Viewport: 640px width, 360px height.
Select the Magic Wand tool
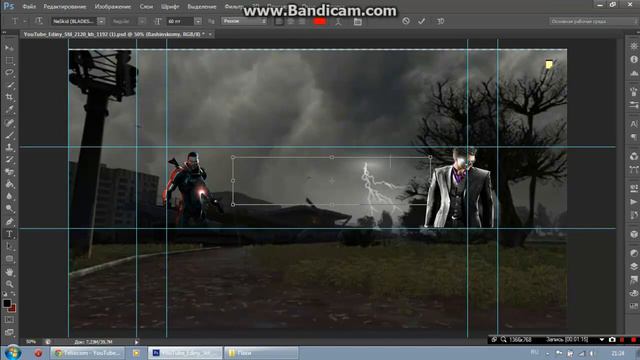(9, 85)
